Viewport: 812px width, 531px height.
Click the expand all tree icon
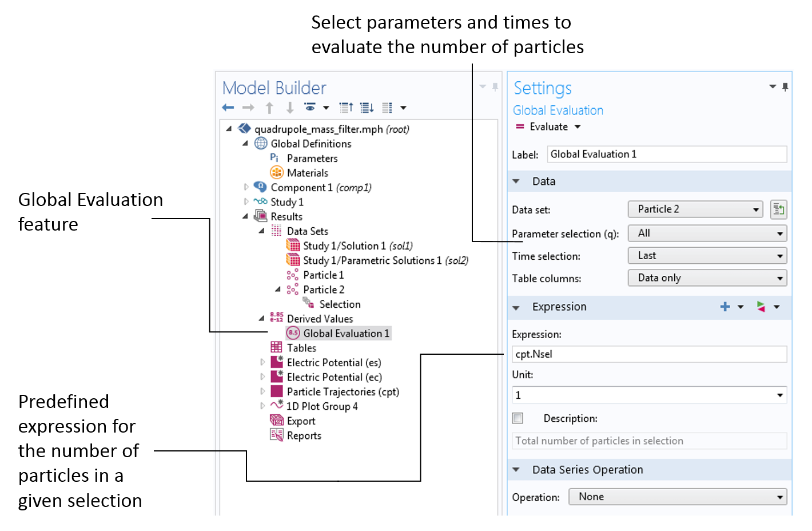pyautogui.click(x=367, y=108)
